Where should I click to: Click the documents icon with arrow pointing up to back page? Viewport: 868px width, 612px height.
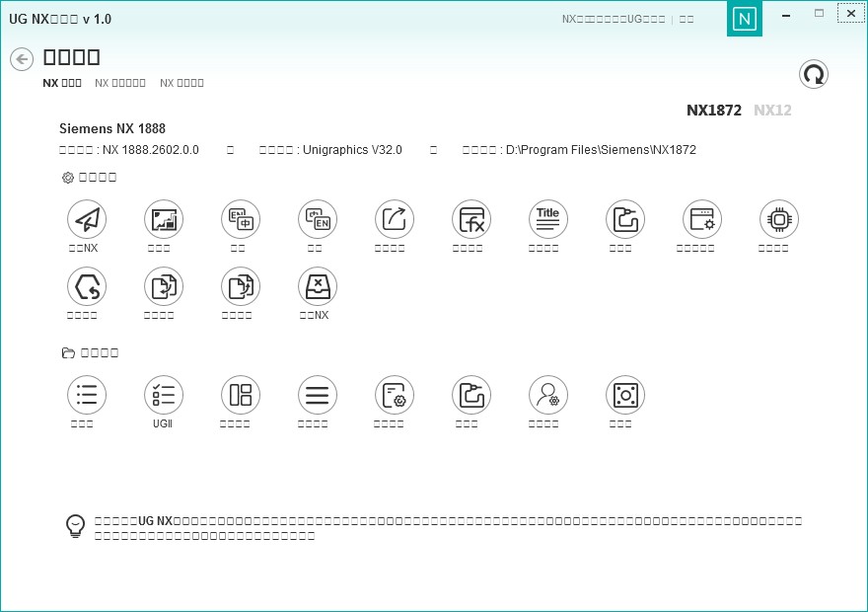tap(241, 286)
